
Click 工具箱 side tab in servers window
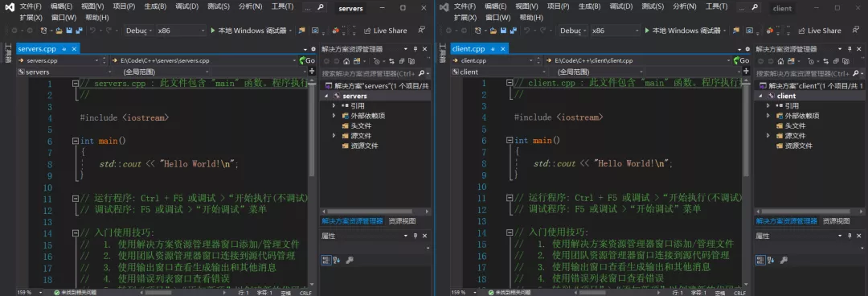[x=8, y=52]
